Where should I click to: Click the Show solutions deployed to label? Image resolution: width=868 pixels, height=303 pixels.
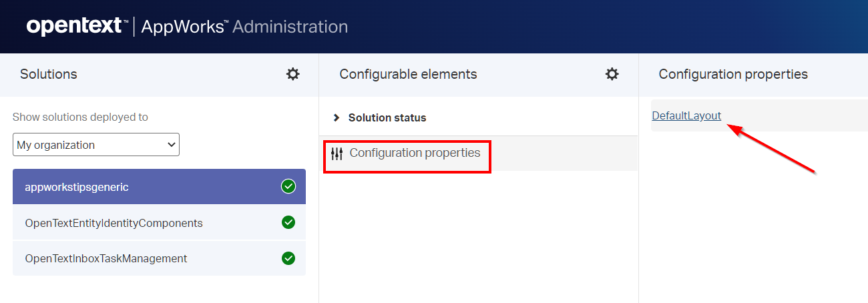tap(80, 117)
